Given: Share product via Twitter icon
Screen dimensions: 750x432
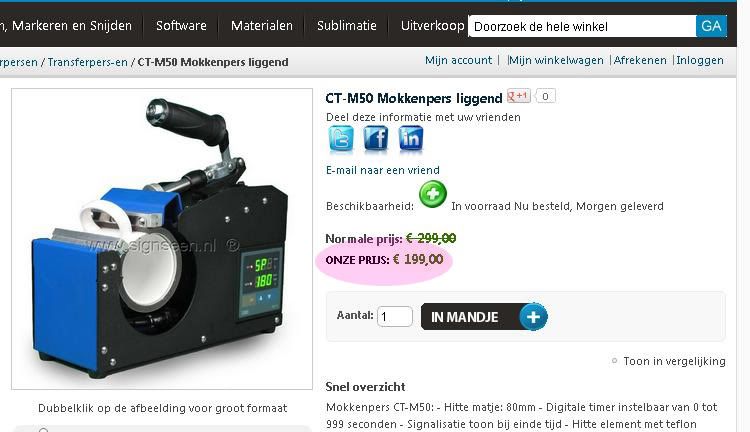Looking at the screenshot, I should point(341,139).
